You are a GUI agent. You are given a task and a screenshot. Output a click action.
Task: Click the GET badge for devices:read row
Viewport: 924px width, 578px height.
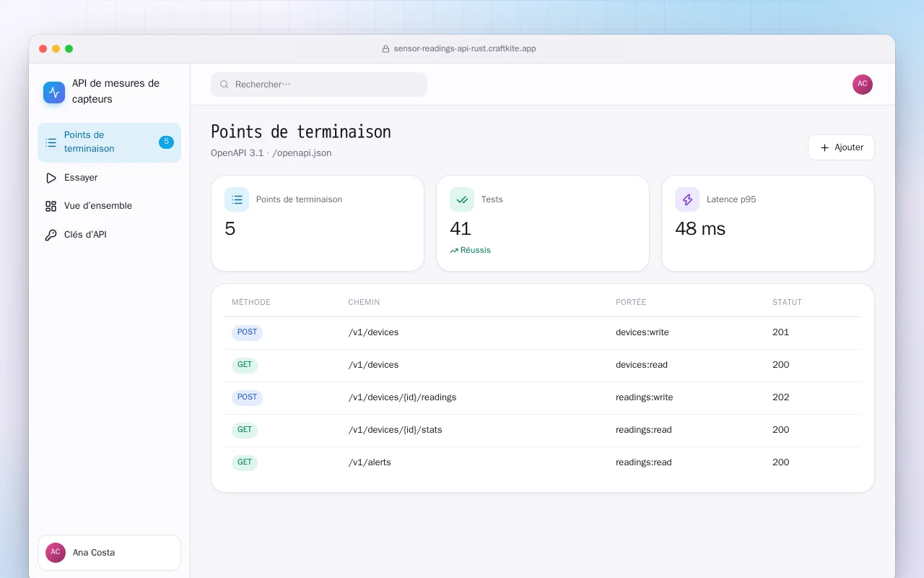(245, 365)
